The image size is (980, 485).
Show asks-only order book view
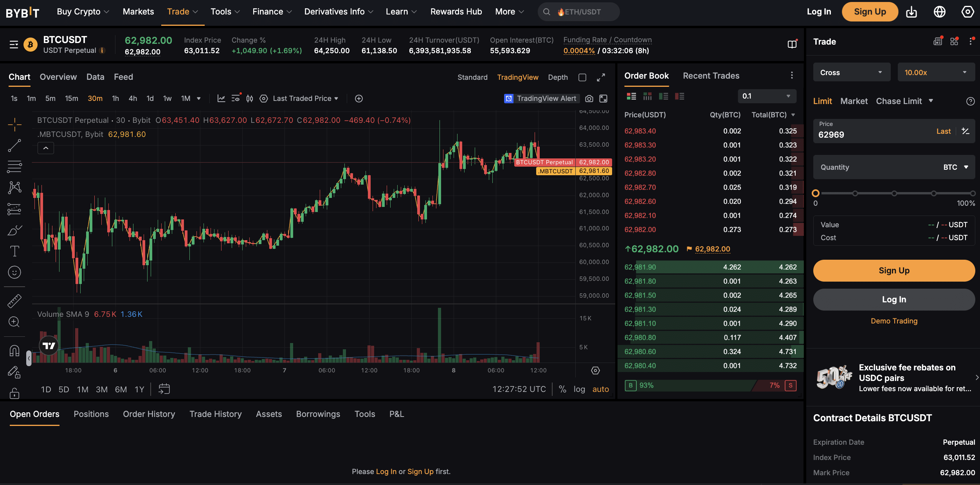679,96
